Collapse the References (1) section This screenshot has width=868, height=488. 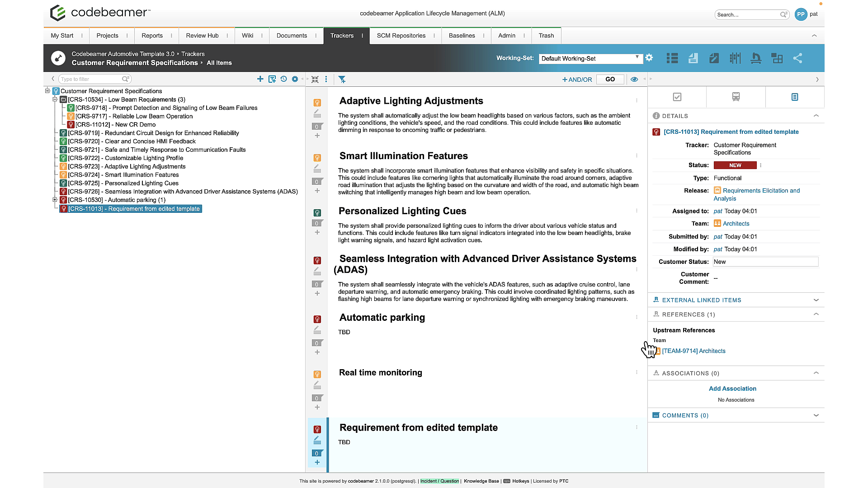click(x=816, y=314)
